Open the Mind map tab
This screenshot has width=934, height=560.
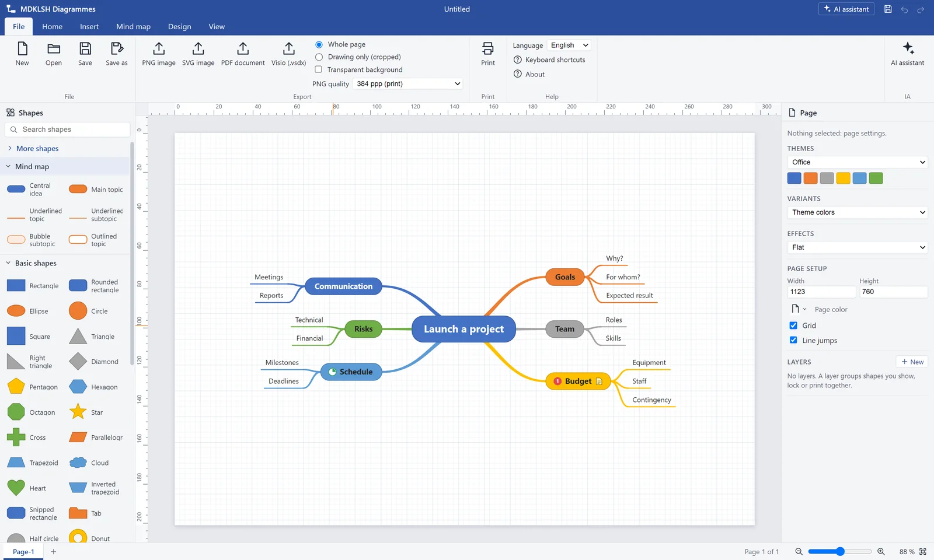tap(133, 27)
